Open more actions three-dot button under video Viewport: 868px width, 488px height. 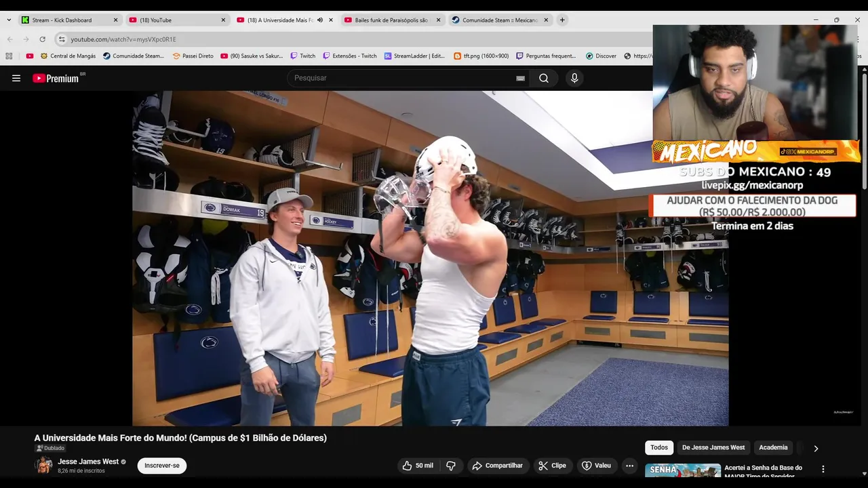pyautogui.click(x=629, y=466)
